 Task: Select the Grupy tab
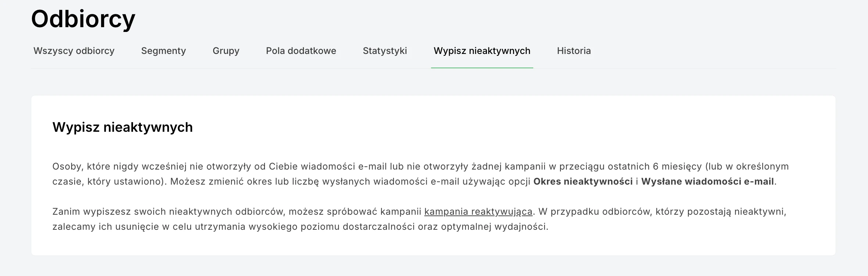(x=226, y=51)
